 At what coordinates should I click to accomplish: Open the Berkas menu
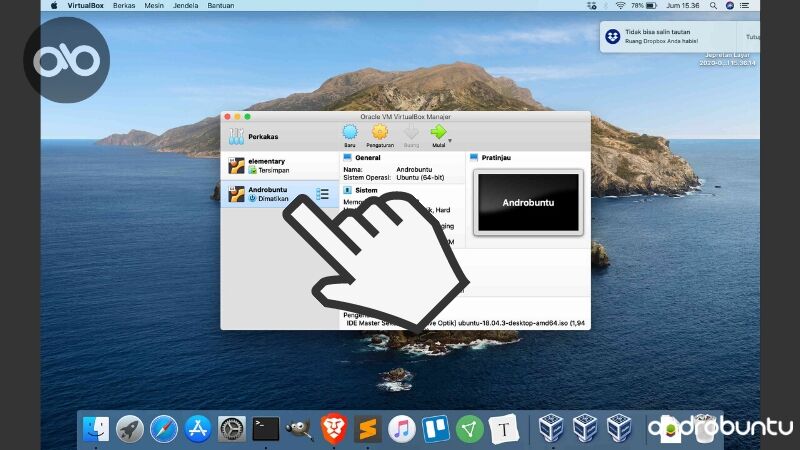(124, 6)
